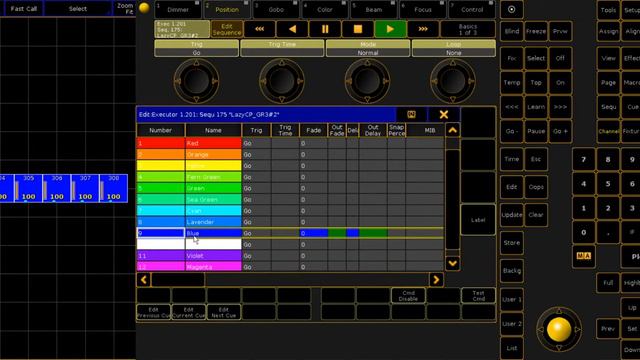Image resolution: width=640 pixels, height=360 pixels.
Task: Click the Clear key
Action: pos(536,215)
